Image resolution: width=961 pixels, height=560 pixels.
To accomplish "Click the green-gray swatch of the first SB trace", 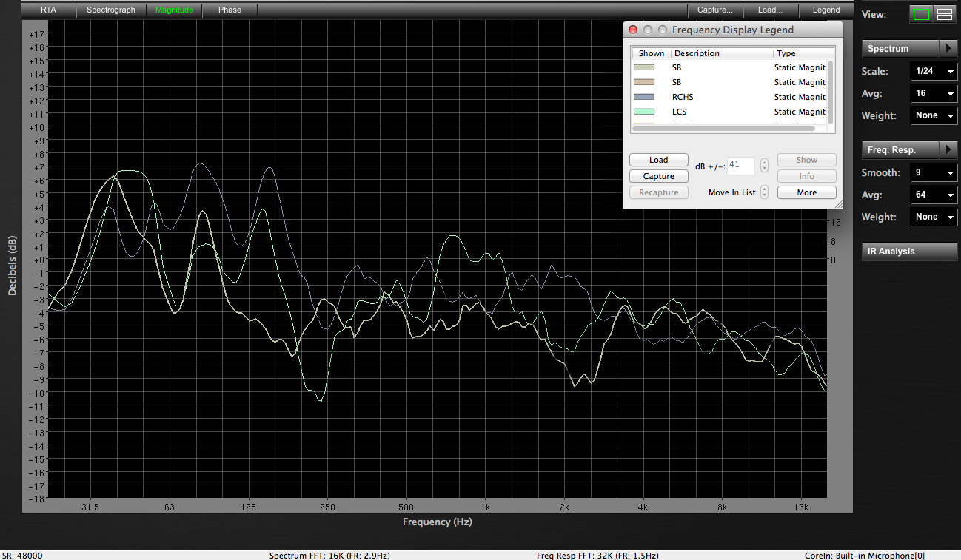I will (x=644, y=67).
